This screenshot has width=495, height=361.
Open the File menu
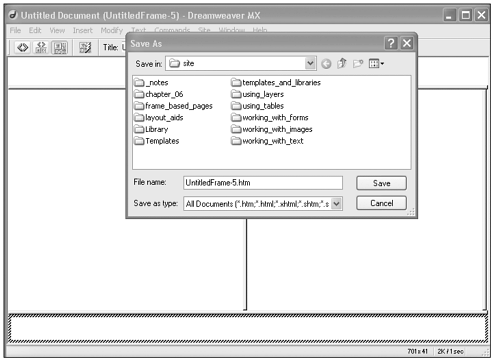[x=15, y=30]
